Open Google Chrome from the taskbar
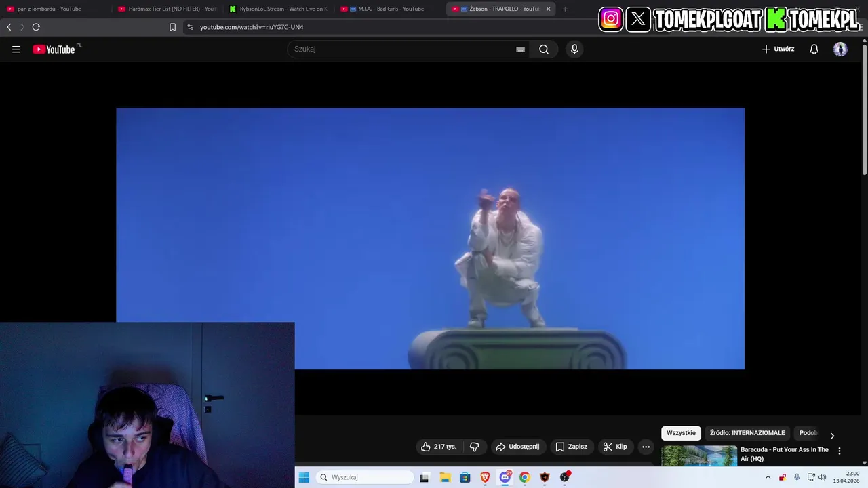Image resolution: width=868 pixels, height=488 pixels. point(525,477)
